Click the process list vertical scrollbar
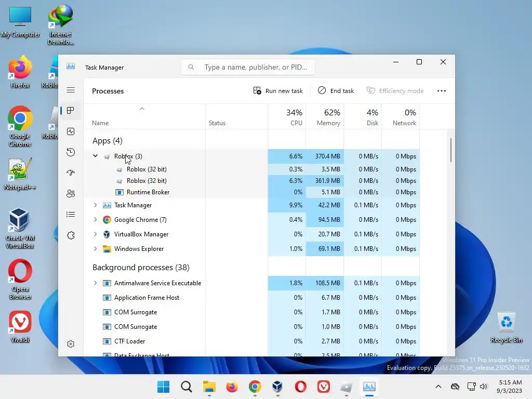Image resolution: width=532 pixels, height=399 pixels. [x=451, y=150]
